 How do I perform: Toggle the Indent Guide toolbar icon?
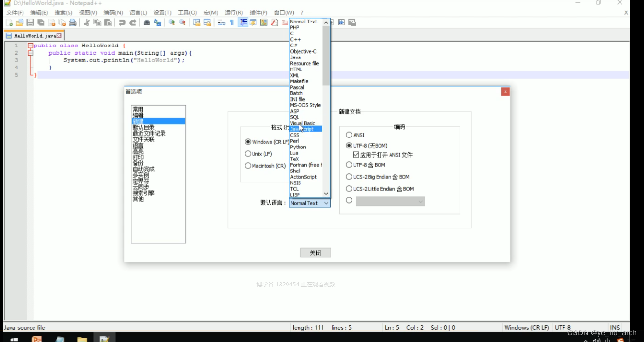(243, 23)
